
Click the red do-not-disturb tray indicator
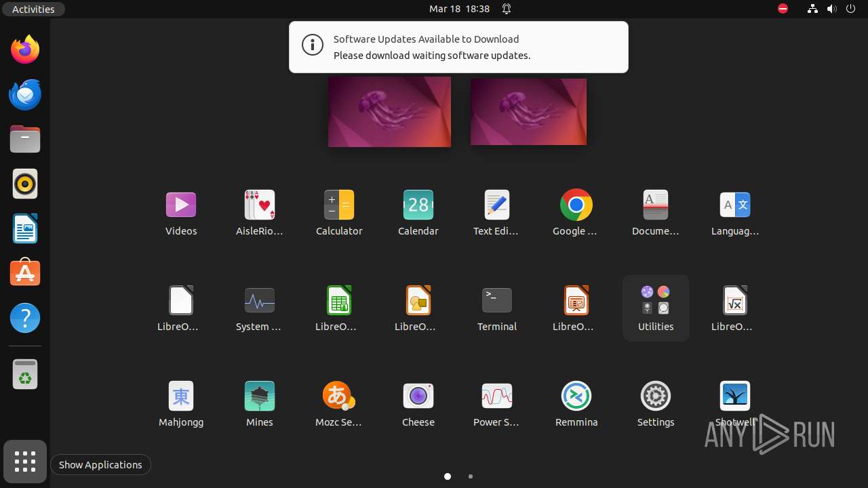point(783,9)
